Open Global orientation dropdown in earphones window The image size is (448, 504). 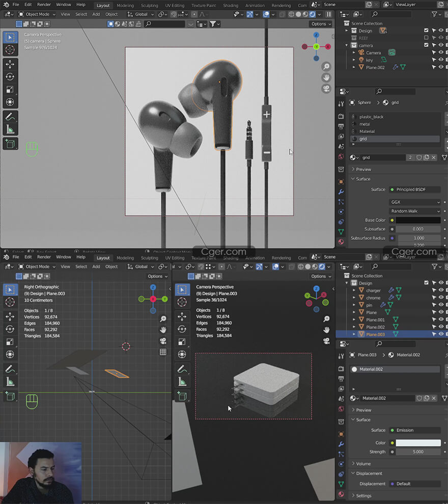[x=141, y=14]
